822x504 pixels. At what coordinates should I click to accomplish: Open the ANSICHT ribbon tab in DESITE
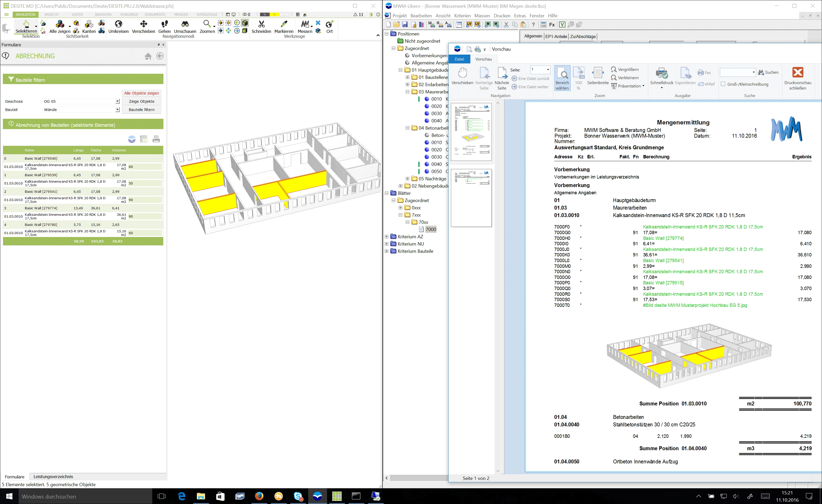(x=51, y=15)
